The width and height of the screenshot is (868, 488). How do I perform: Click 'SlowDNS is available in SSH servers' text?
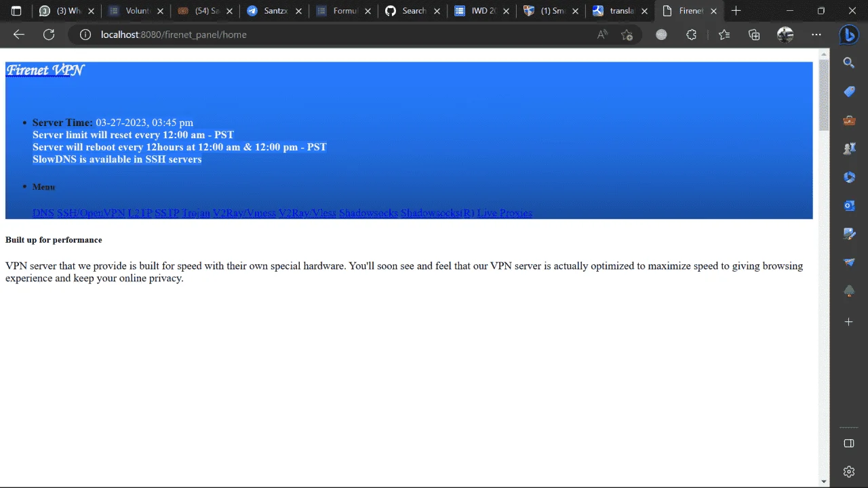click(117, 159)
